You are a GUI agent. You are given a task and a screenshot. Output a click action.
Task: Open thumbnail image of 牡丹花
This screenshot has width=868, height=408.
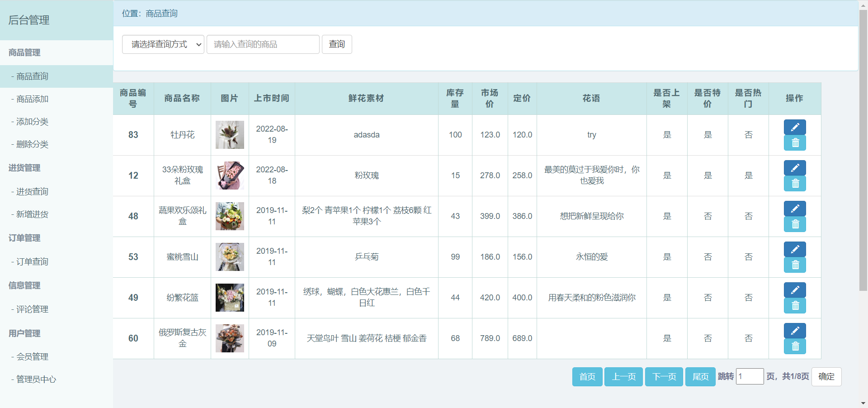[x=230, y=135]
